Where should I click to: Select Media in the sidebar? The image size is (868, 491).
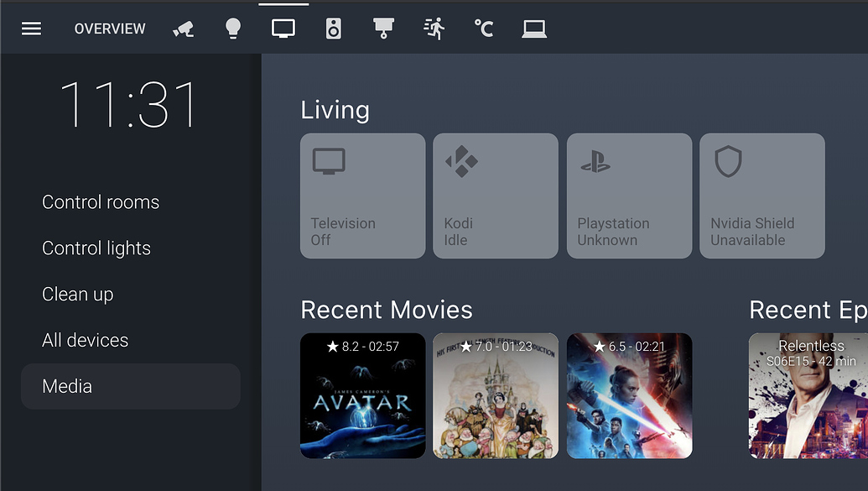pyautogui.click(x=65, y=386)
